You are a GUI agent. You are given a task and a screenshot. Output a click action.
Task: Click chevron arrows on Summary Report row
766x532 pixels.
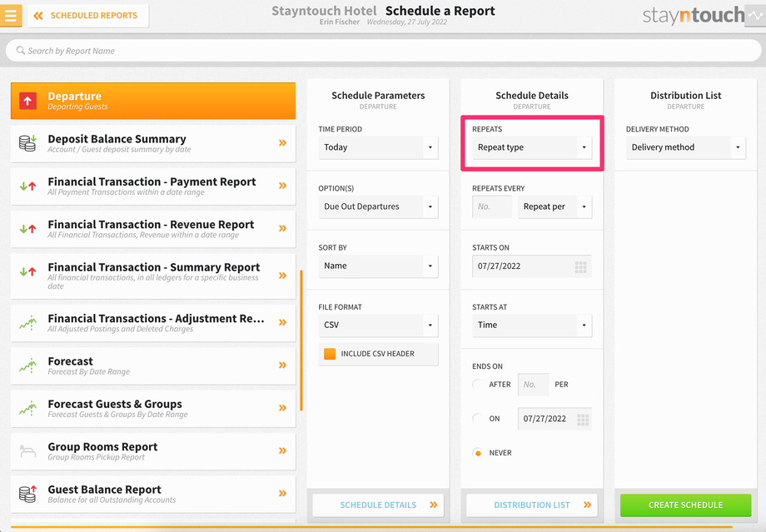(x=282, y=276)
